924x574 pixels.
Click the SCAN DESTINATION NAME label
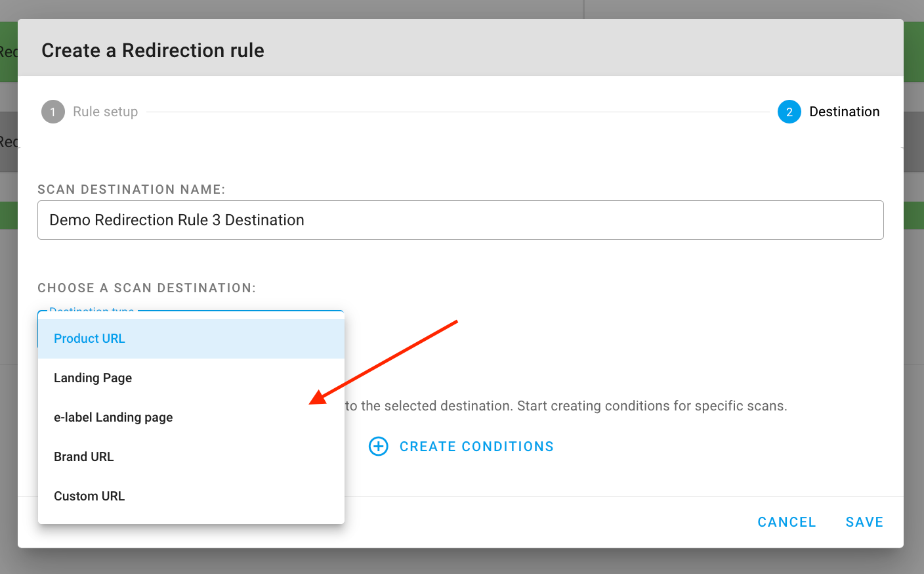click(x=131, y=190)
